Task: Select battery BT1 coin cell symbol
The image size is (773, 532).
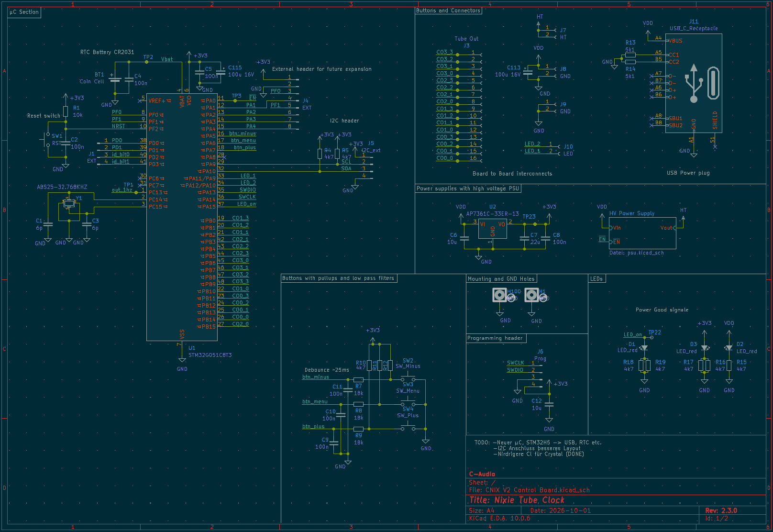Action: point(115,79)
